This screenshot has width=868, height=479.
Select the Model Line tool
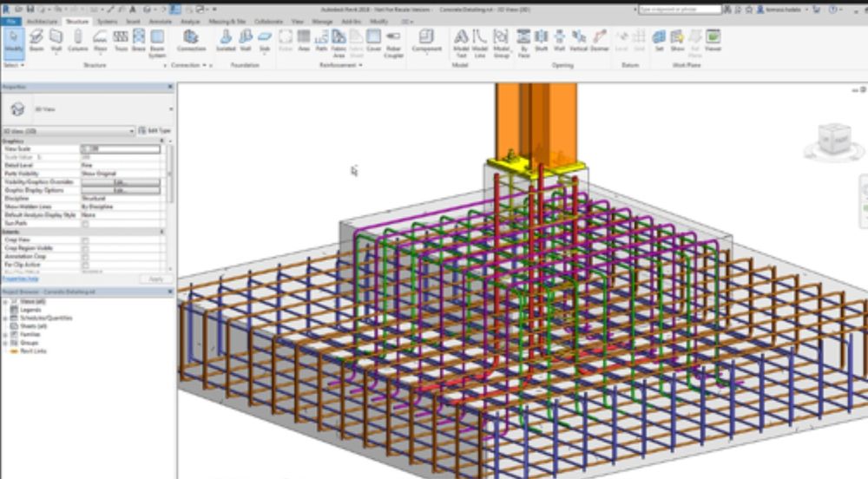(480, 43)
